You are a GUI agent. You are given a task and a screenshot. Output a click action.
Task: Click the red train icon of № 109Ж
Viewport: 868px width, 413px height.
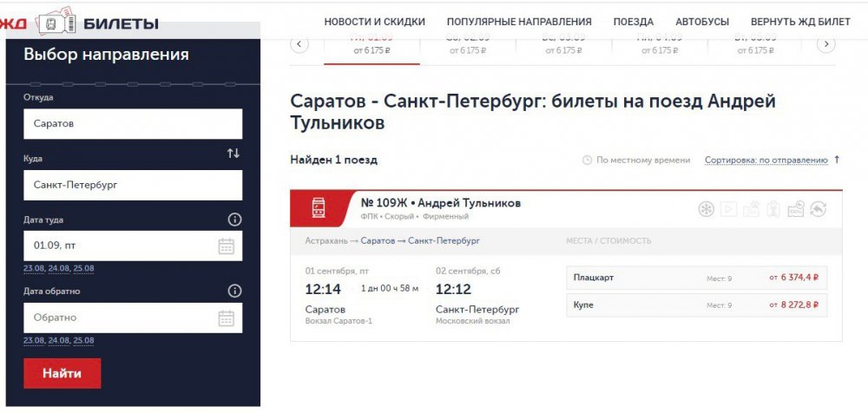tap(319, 208)
